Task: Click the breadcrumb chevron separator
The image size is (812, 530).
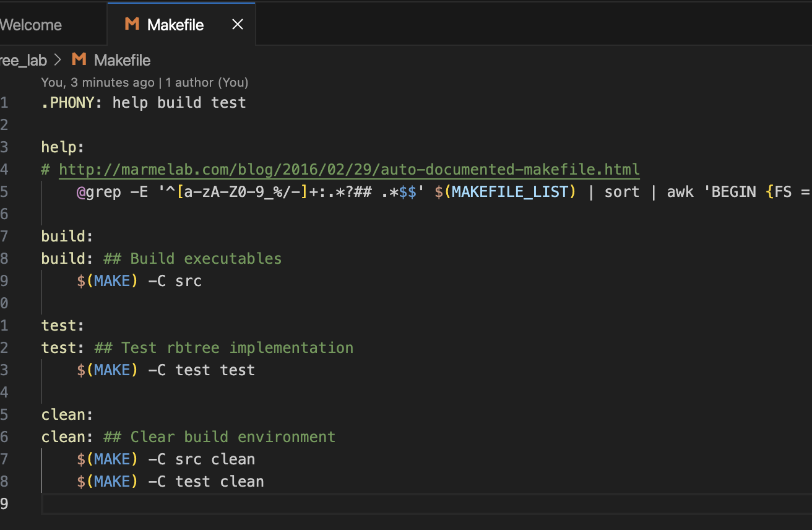Action: click(x=59, y=60)
